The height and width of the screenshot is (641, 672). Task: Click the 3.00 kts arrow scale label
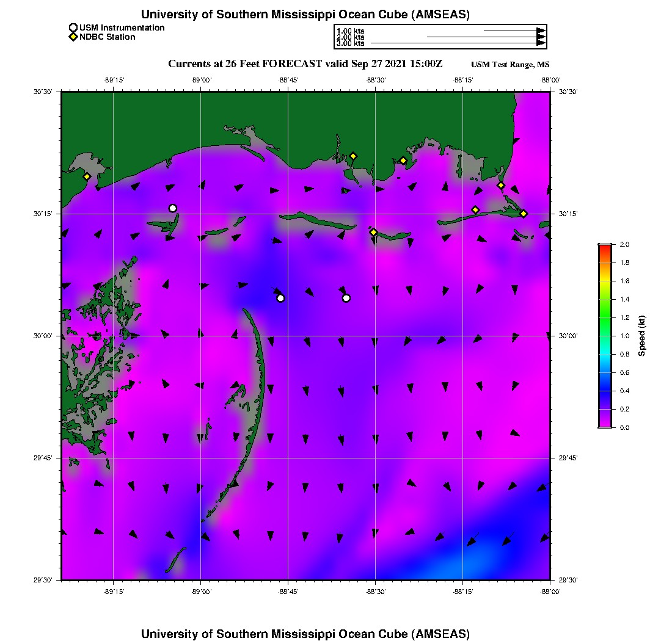coord(350,43)
